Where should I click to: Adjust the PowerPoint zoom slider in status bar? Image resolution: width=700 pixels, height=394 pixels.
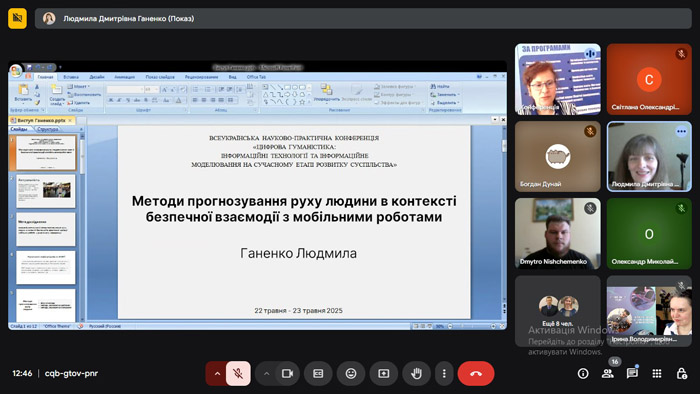pyautogui.click(x=471, y=326)
